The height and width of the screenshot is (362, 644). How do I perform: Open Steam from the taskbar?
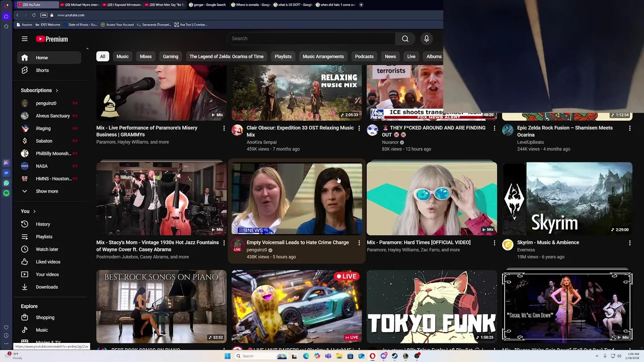point(394,356)
